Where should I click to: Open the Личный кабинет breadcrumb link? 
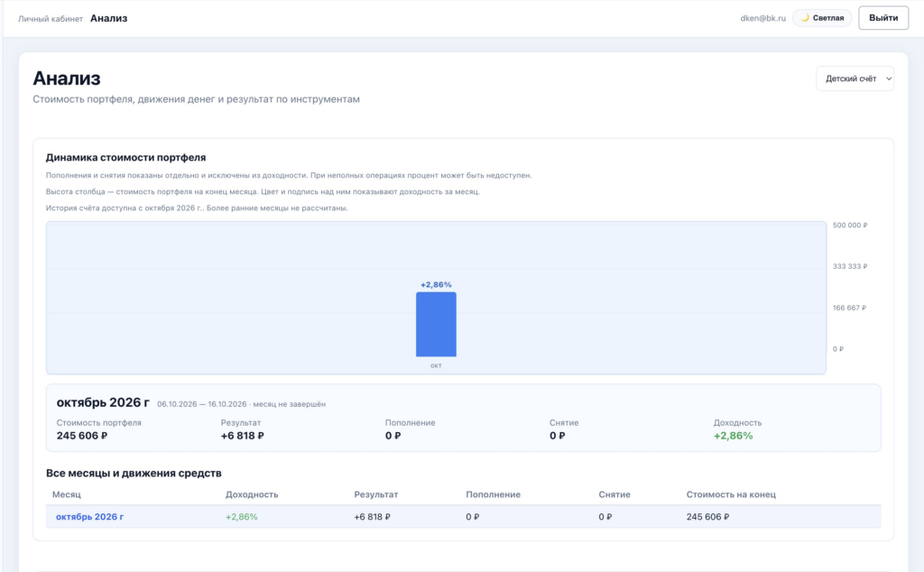(x=51, y=19)
